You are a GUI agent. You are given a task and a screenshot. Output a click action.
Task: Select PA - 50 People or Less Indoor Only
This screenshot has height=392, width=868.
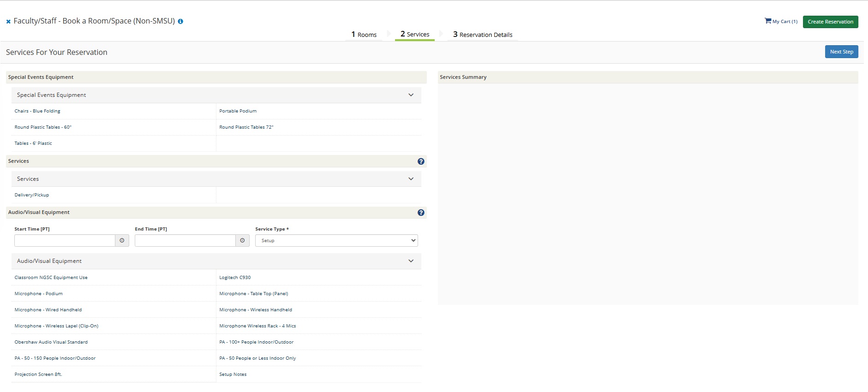[x=257, y=358]
